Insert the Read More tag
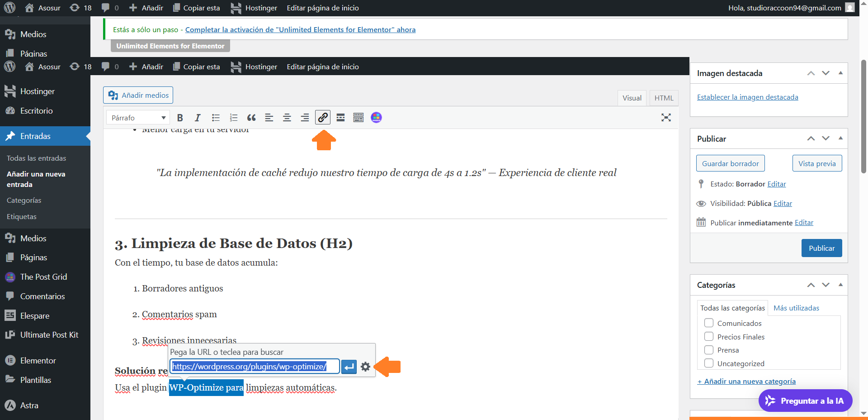The image size is (868, 420). (340, 118)
